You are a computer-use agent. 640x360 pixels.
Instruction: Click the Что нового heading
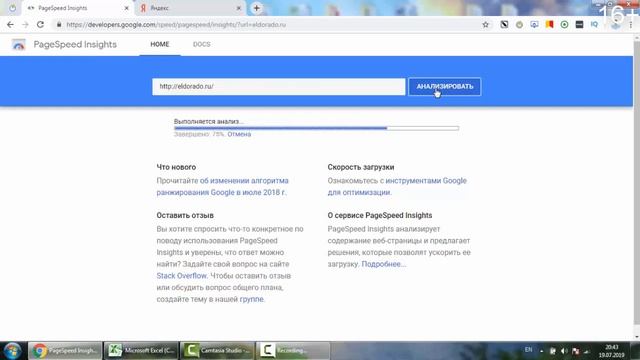176,167
